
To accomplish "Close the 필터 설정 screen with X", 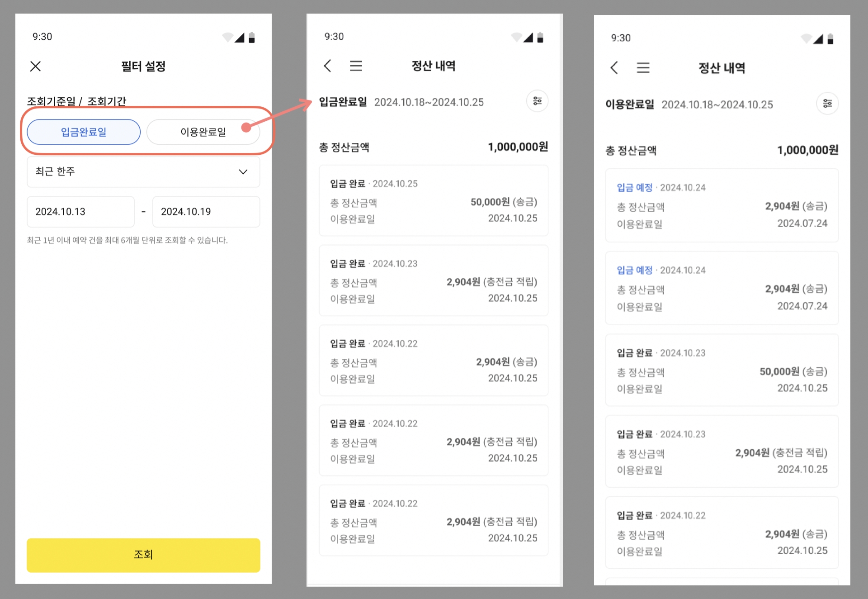I will click(35, 67).
